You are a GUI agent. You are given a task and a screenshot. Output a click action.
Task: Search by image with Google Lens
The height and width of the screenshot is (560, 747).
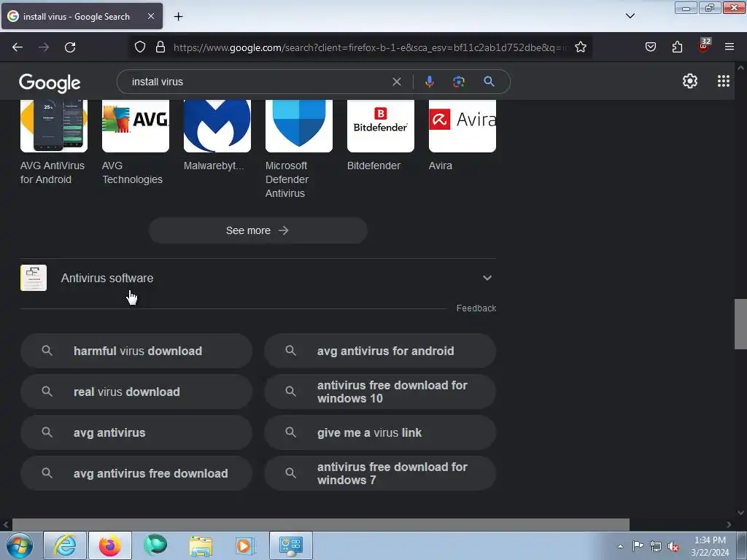pyautogui.click(x=459, y=82)
